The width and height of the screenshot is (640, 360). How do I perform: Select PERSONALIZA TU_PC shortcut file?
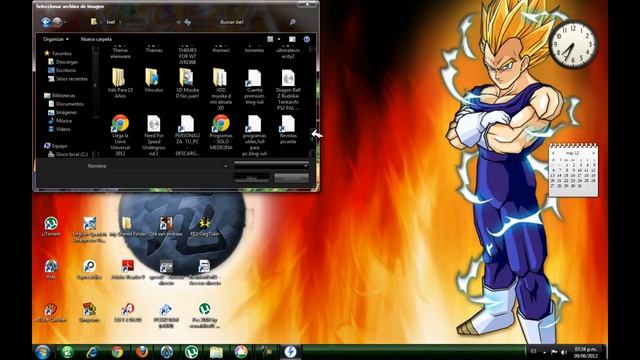click(x=187, y=135)
